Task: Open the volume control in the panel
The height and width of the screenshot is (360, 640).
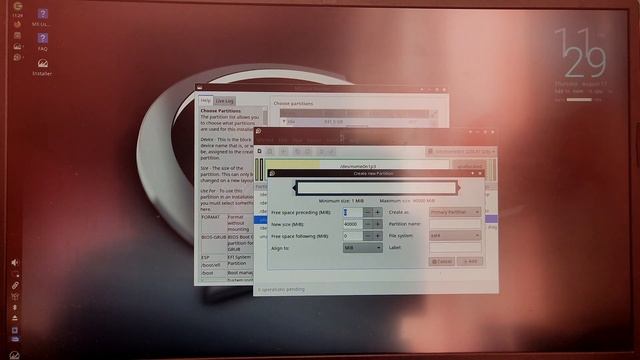Action: pyautogui.click(x=15, y=262)
